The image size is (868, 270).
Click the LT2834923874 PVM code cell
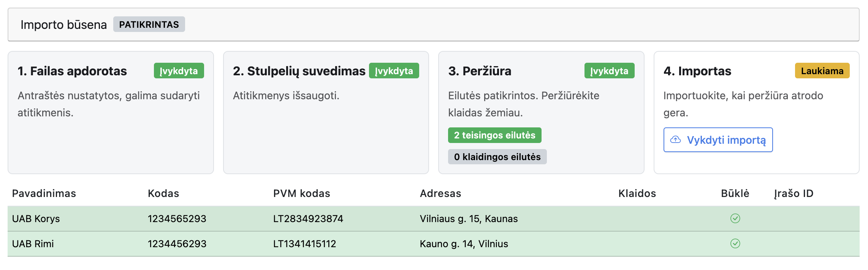click(x=308, y=219)
